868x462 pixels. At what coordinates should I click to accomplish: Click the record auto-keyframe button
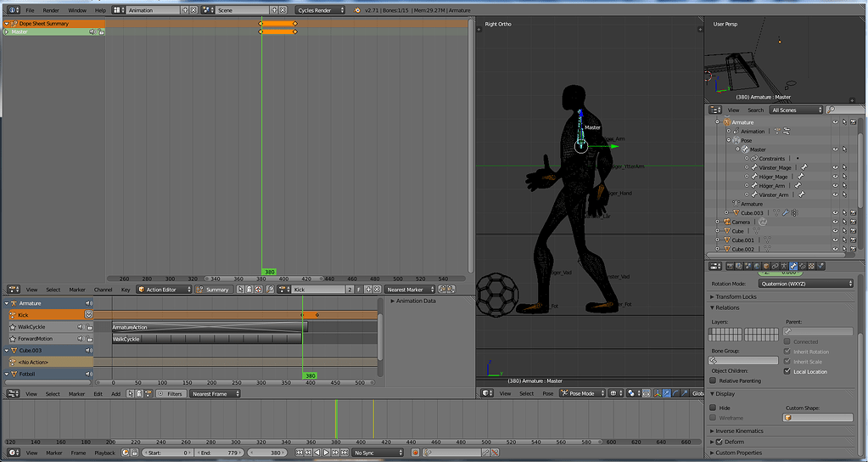coord(415,453)
